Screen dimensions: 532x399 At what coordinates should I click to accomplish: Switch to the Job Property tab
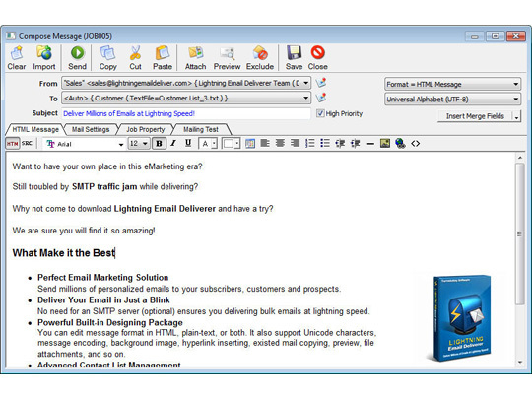point(146,129)
